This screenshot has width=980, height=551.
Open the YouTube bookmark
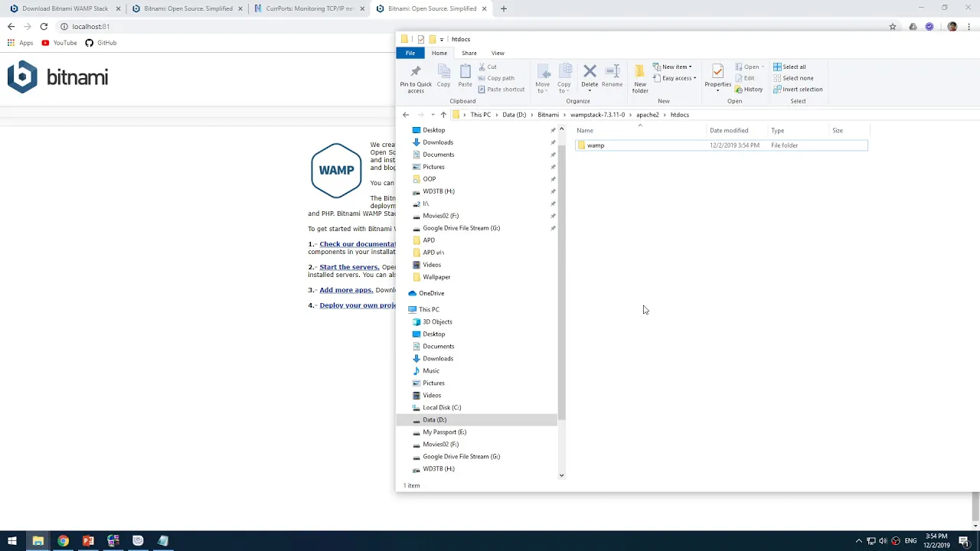60,43
